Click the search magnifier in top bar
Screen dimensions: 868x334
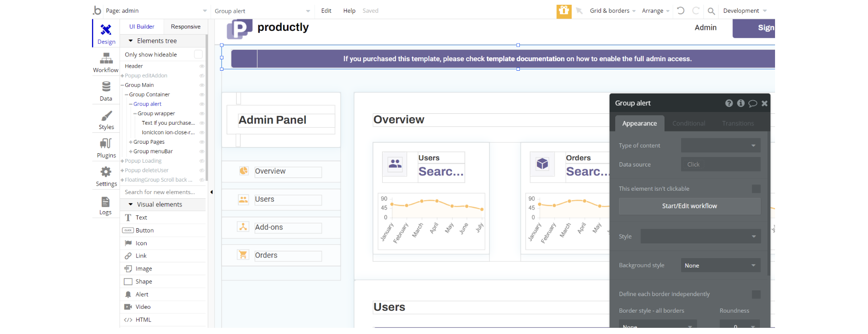pyautogui.click(x=711, y=11)
